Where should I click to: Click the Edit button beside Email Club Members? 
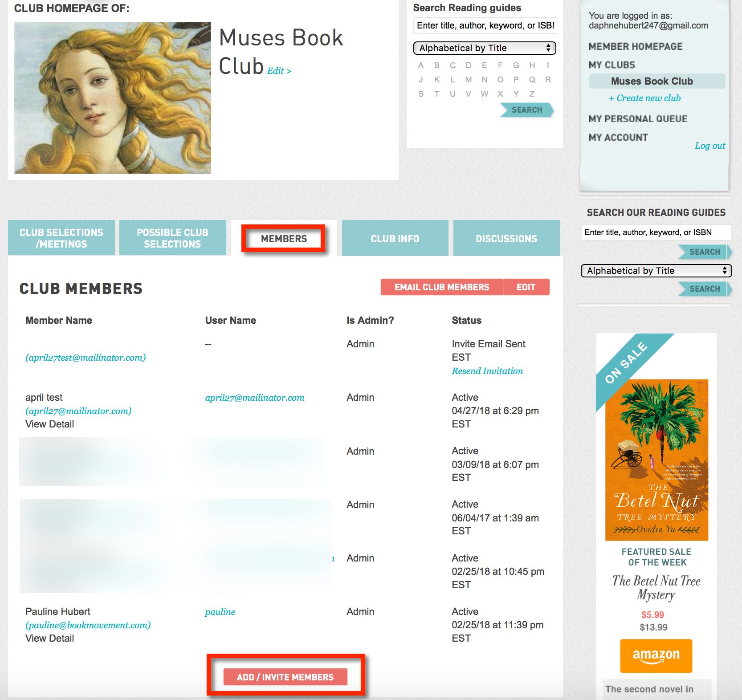[526, 287]
